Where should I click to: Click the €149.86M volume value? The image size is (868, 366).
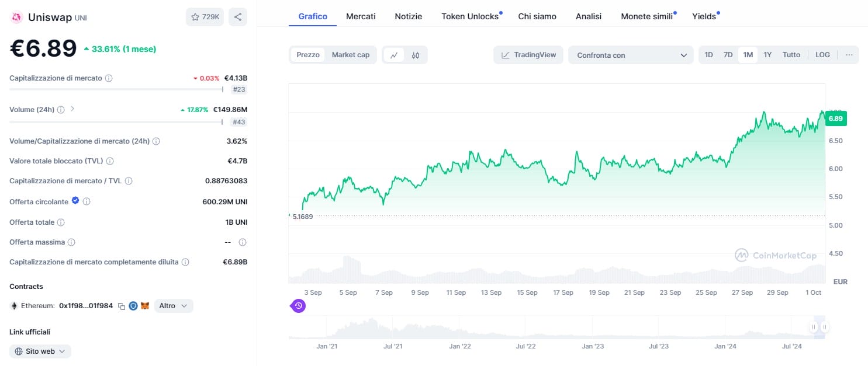click(x=230, y=109)
